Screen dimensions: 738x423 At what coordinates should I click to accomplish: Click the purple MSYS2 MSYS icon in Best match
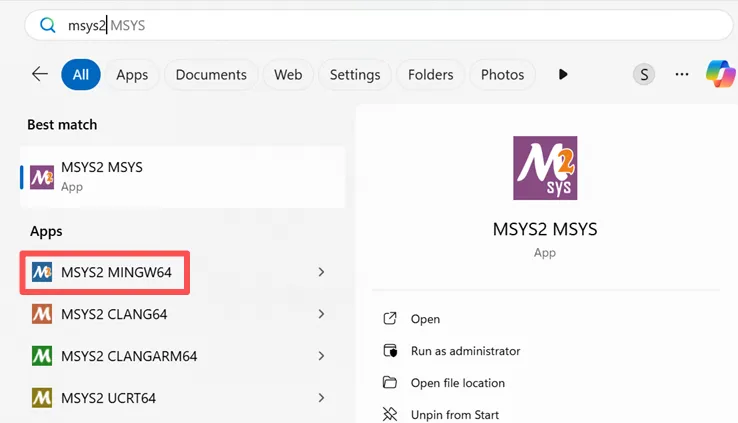click(x=42, y=177)
